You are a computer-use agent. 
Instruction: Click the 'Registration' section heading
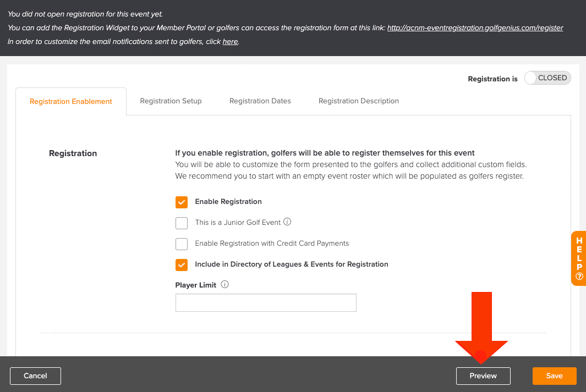tap(73, 153)
